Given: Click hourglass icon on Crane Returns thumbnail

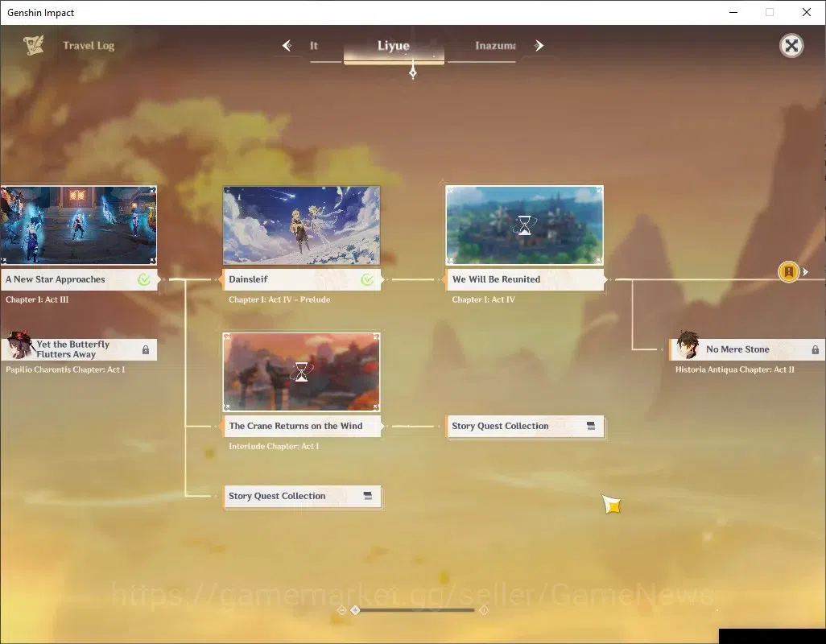Looking at the screenshot, I should [301, 372].
